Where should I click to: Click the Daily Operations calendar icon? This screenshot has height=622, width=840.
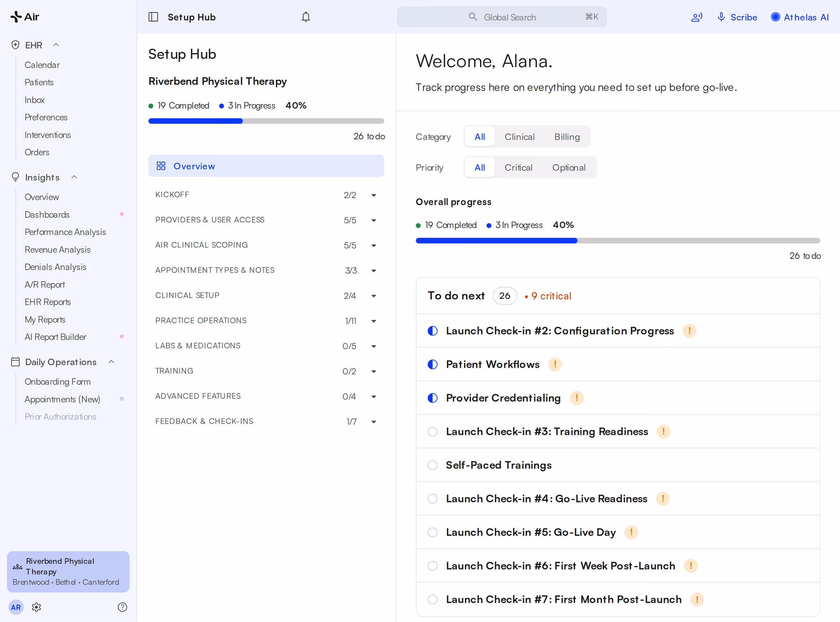pyautogui.click(x=16, y=362)
